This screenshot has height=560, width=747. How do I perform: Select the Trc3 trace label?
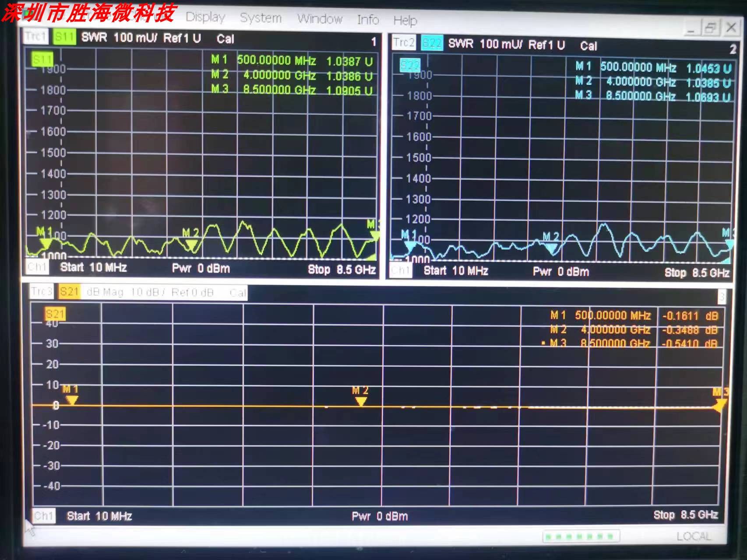(x=42, y=291)
